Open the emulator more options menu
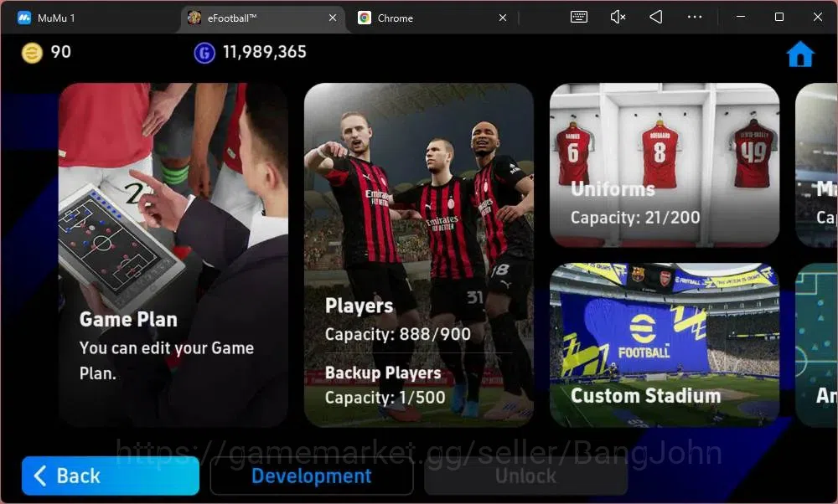 click(x=694, y=17)
